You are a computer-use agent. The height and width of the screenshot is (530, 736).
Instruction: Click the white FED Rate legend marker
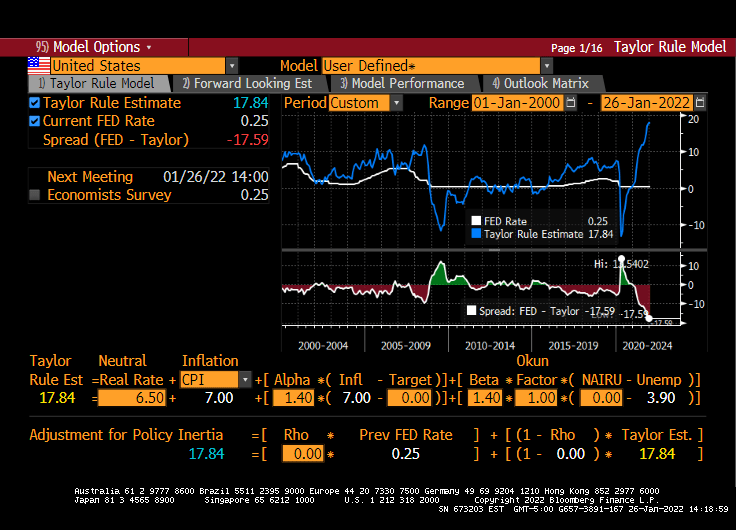click(476, 221)
